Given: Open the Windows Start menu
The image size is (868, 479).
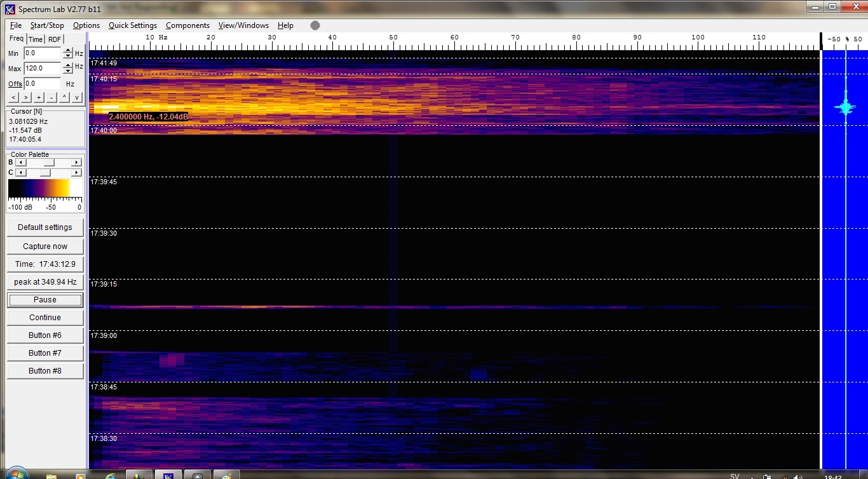Looking at the screenshot, I should click(14, 474).
